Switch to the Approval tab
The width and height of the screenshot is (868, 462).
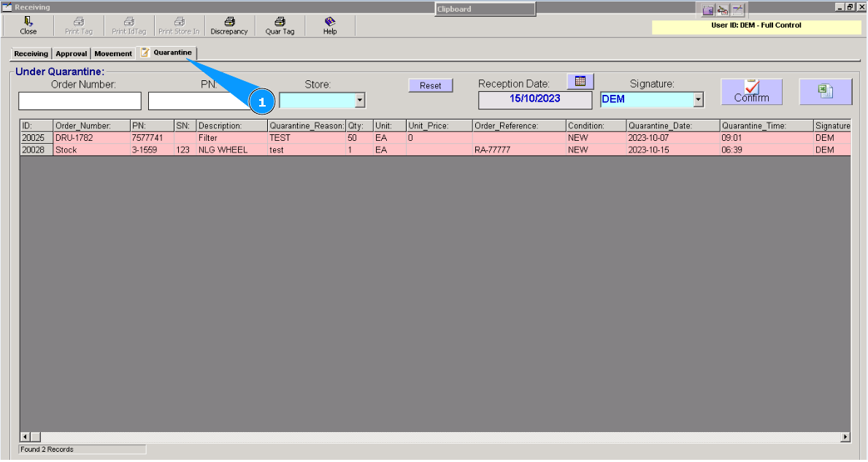point(71,53)
